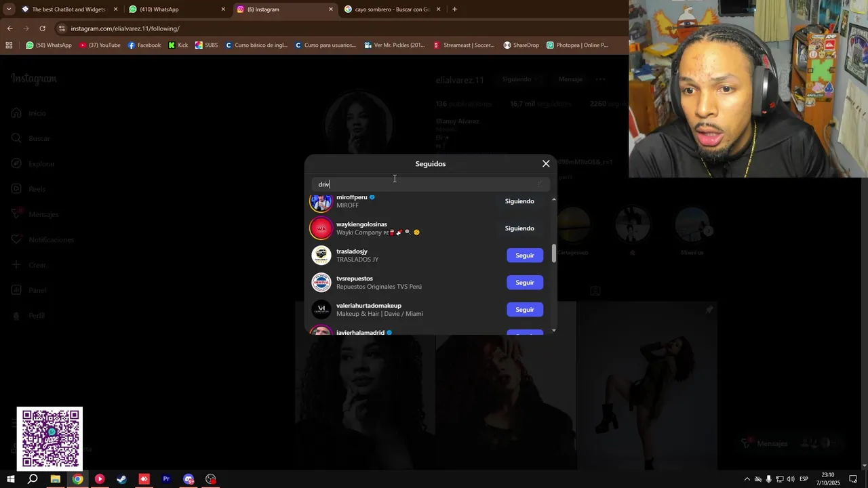Open the Photopea | Online P... bookmark
This screenshot has width=868, height=488.
pos(577,45)
